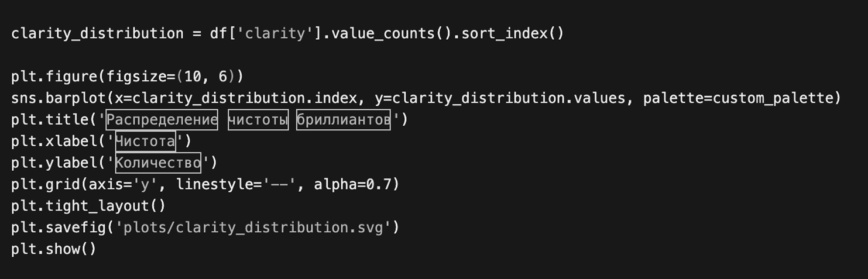The image size is (868, 279).
Task: Click plt.tight_layout line
Action: (88, 206)
